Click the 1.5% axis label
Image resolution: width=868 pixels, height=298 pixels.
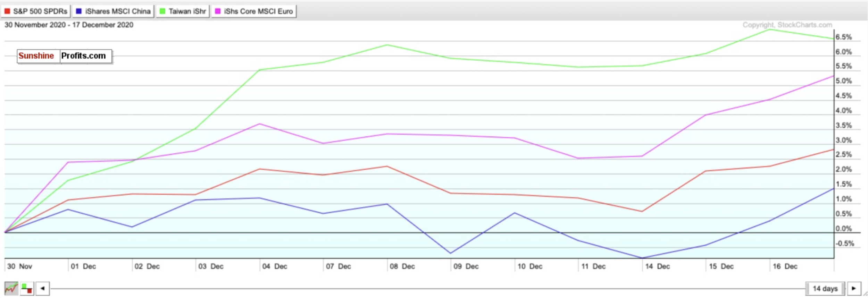pos(844,184)
